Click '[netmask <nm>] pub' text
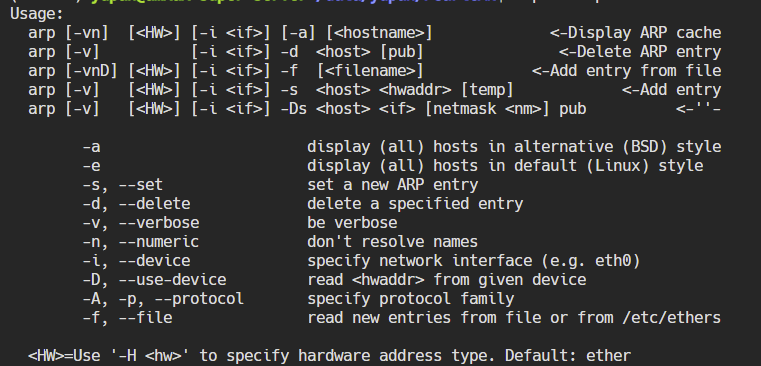 [505, 109]
